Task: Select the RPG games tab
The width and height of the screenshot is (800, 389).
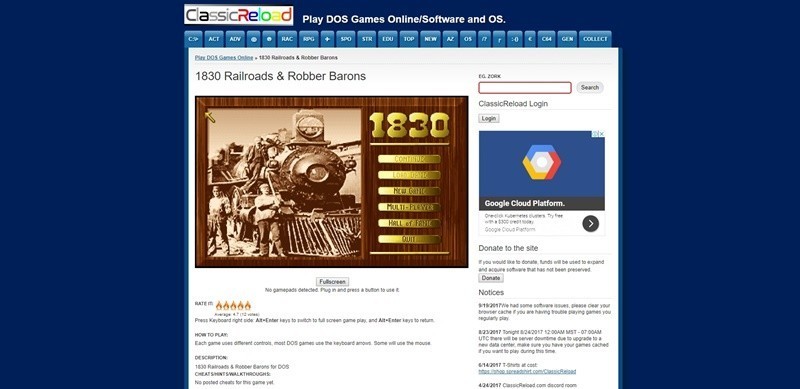Action: click(308, 39)
